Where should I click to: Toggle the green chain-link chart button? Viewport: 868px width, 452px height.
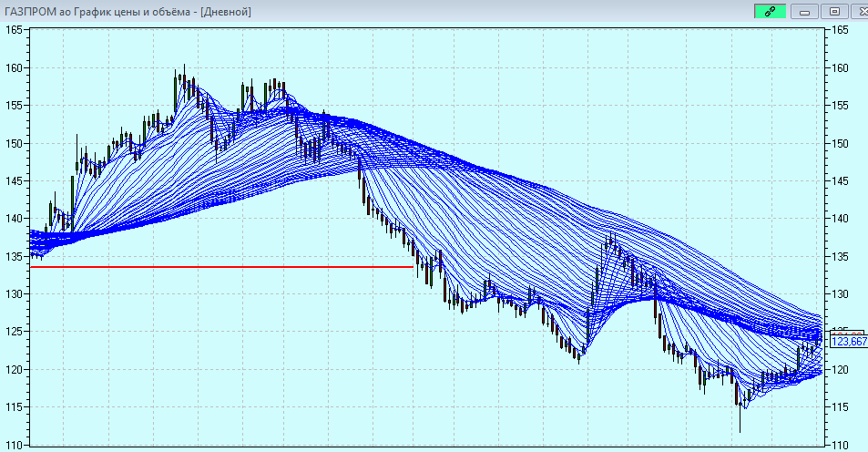(x=770, y=11)
